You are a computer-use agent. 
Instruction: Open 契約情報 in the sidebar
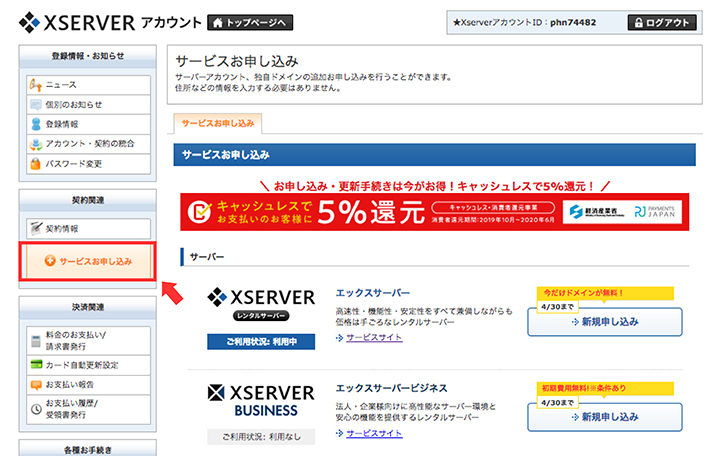(88, 228)
